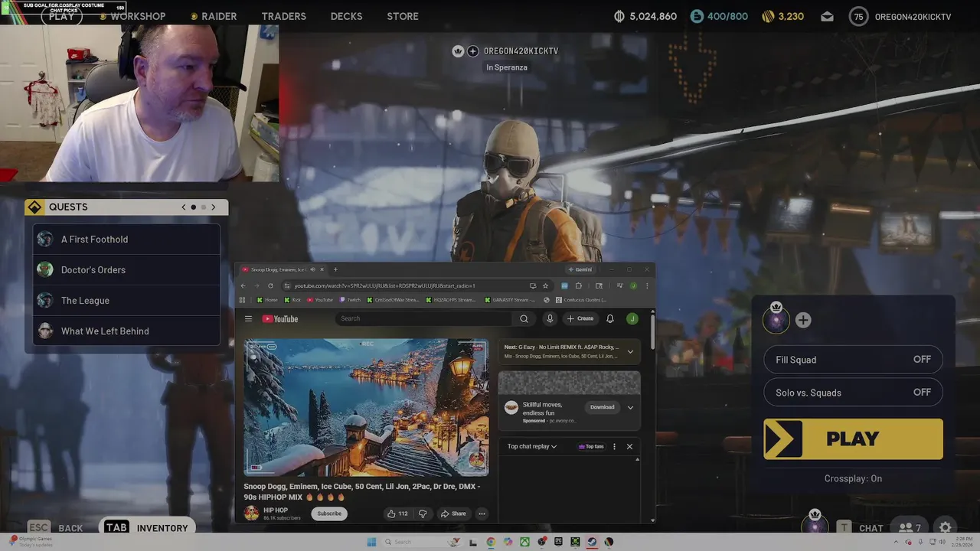The width and height of the screenshot is (980, 551).
Task: Go to the Decks tab
Action: click(346, 16)
